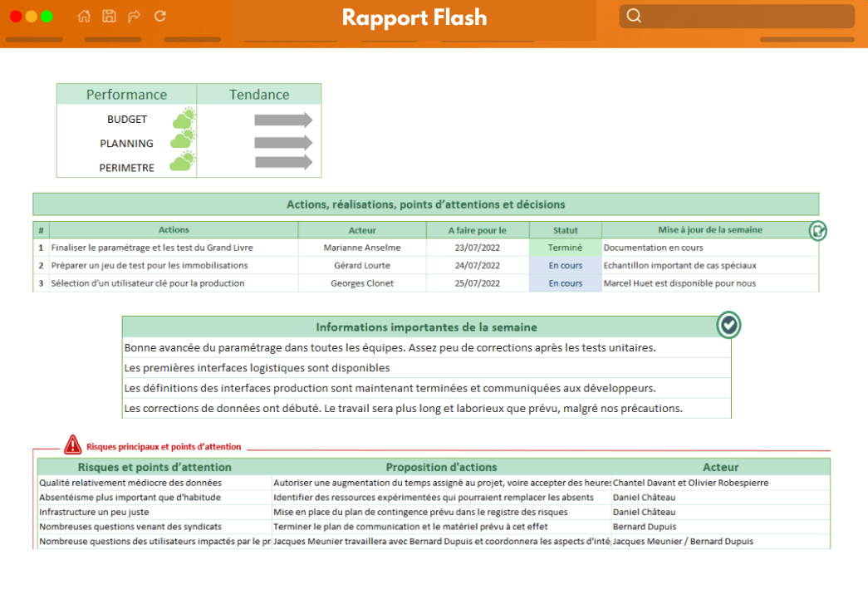Select 'Sélection d'un utilisateur clé' action cell
This screenshot has height=604, width=868.
(x=174, y=283)
